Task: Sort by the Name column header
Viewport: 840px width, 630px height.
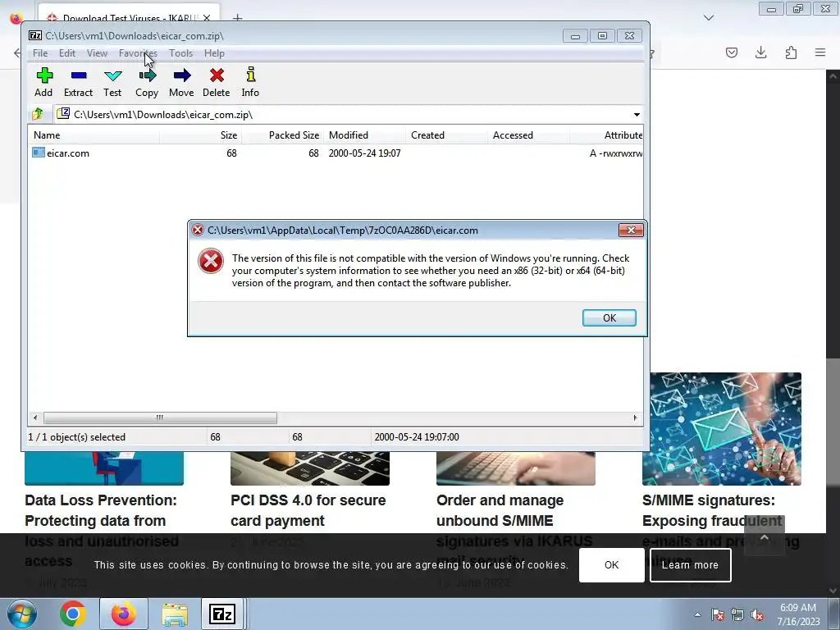Action: [94, 135]
